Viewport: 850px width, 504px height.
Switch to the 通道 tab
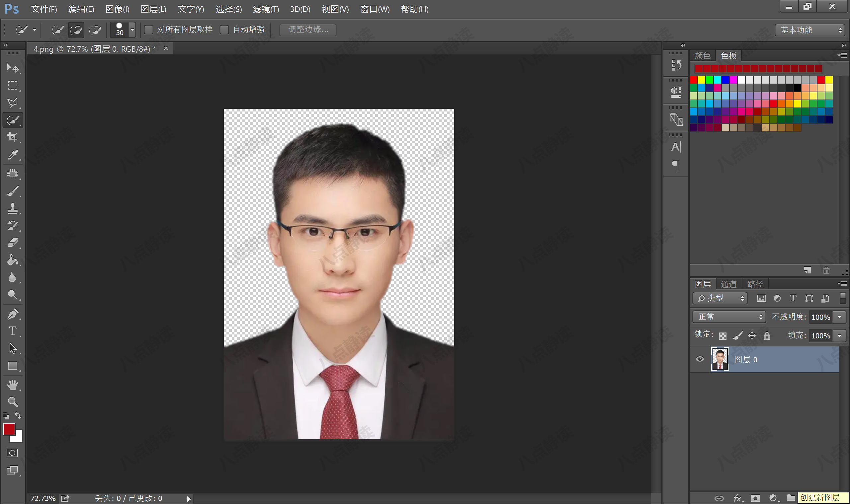728,284
